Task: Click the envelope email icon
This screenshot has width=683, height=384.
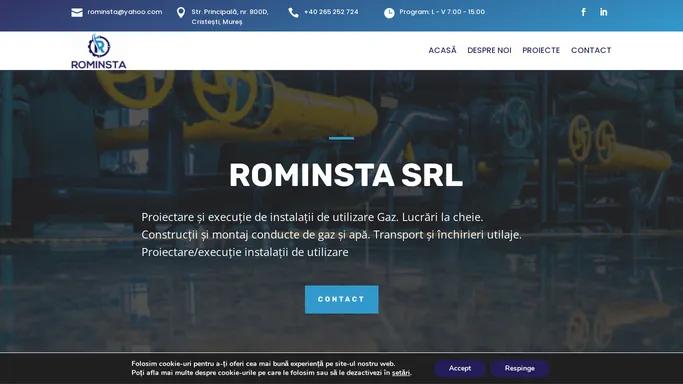Action: pyautogui.click(x=77, y=13)
